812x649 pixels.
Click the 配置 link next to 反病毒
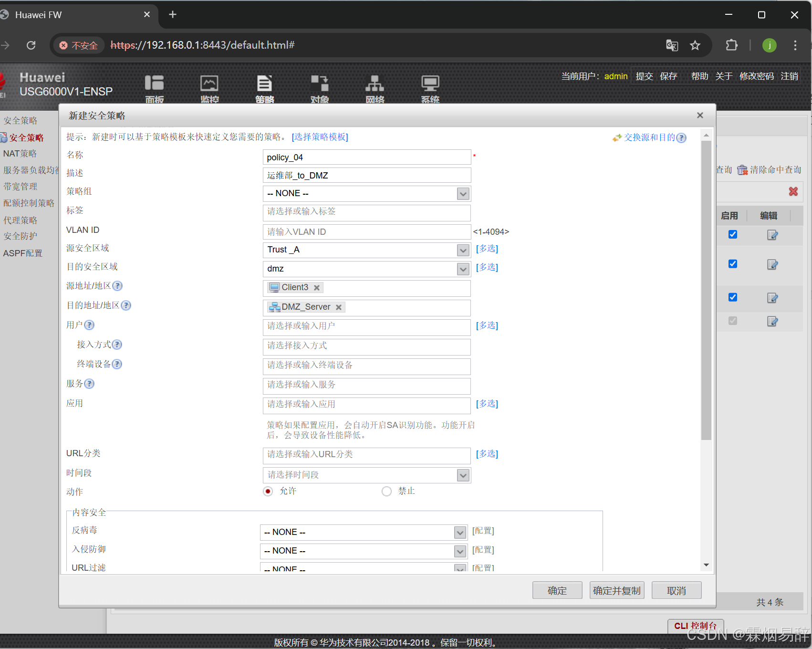[483, 531]
